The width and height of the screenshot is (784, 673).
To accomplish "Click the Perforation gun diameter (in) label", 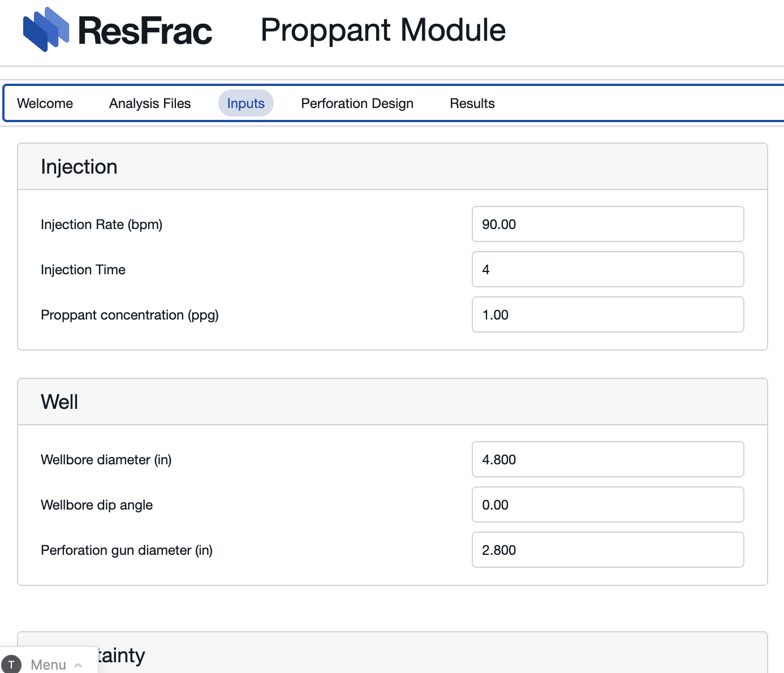I will point(127,550).
